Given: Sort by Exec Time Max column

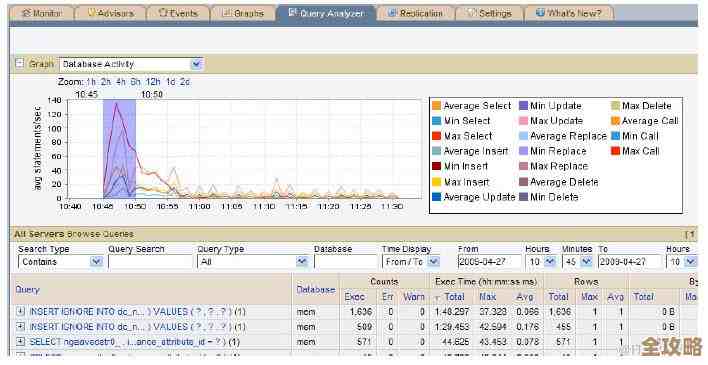Looking at the screenshot, I should click(x=488, y=297).
